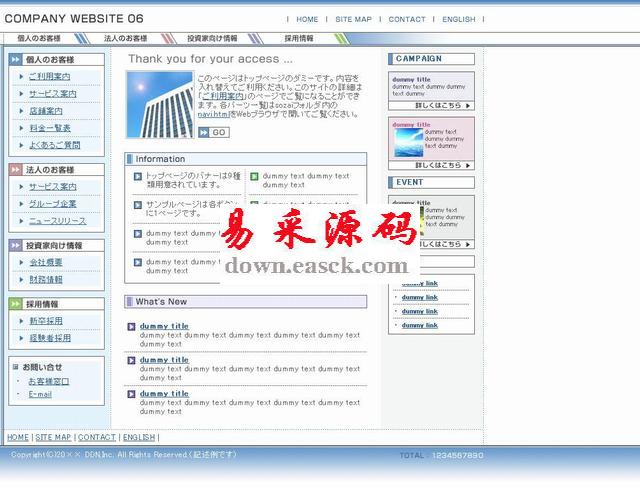The image size is (640, 488).
Task: Select the 個人のお客様 tab in the nav bar
Action: coord(39,38)
